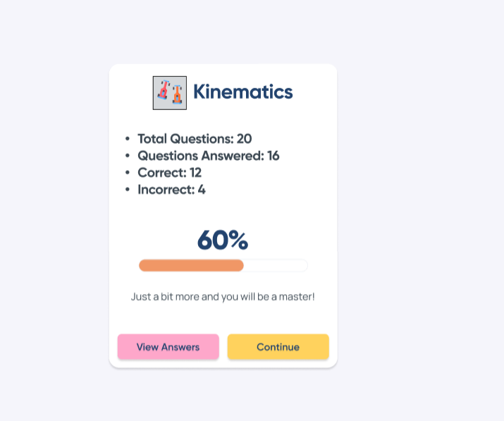Click the number 16 in Questions Answered
Image resolution: width=504 pixels, height=421 pixels.
pos(273,156)
